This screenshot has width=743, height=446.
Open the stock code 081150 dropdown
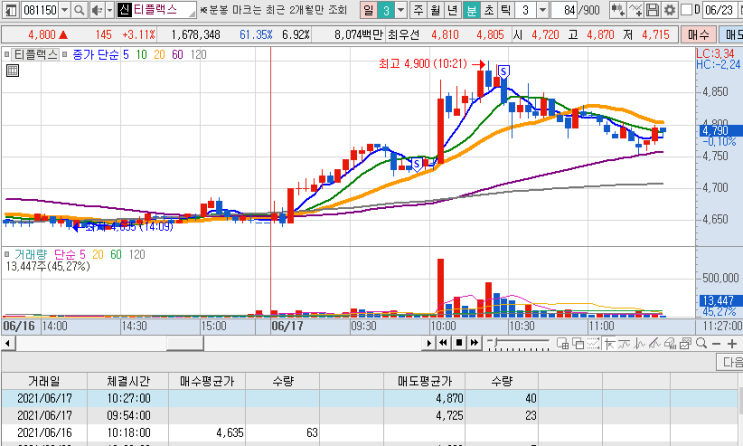(65, 9)
